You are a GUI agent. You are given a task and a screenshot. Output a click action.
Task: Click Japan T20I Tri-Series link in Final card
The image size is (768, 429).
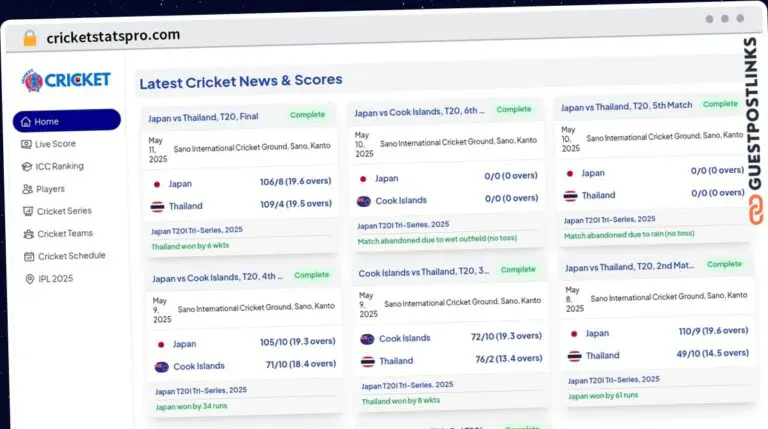click(x=197, y=230)
